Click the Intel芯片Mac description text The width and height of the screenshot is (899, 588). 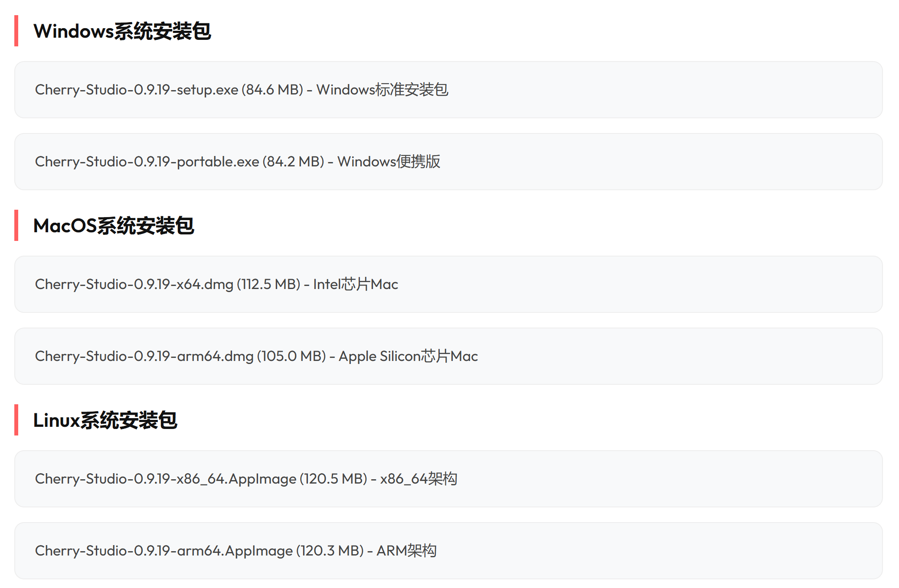(x=356, y=284)
